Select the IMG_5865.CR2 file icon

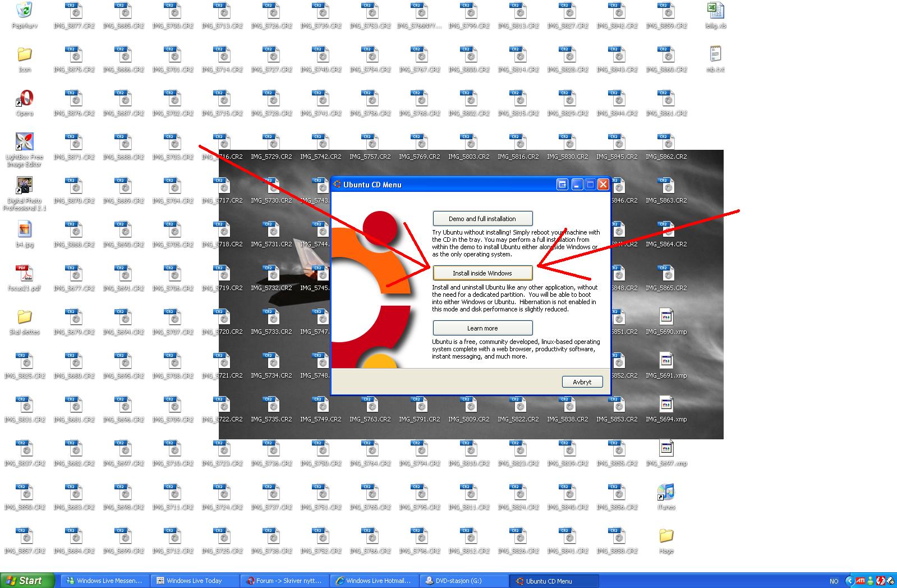tap(666, 273)
